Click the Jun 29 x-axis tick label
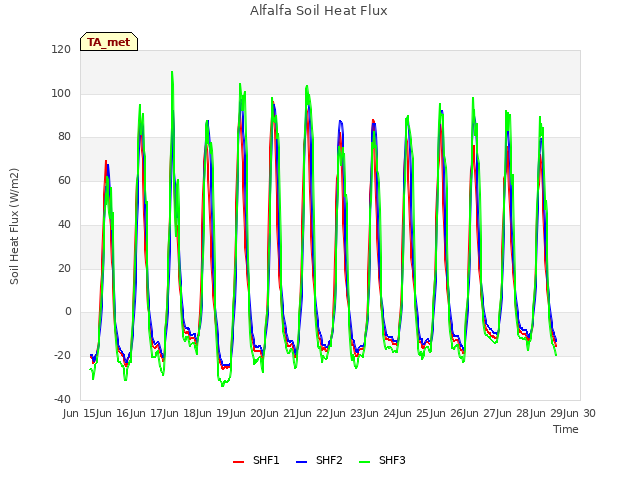 click(x=547, y=413)
